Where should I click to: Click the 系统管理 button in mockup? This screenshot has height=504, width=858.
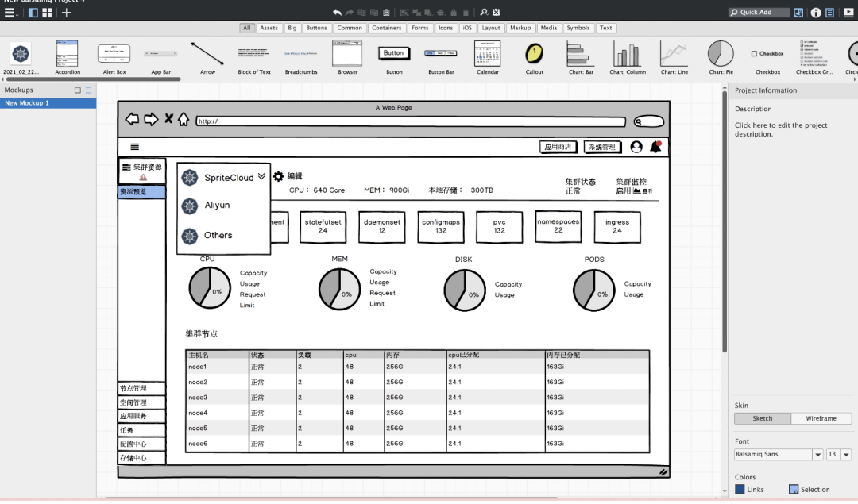tap(602, 147)
